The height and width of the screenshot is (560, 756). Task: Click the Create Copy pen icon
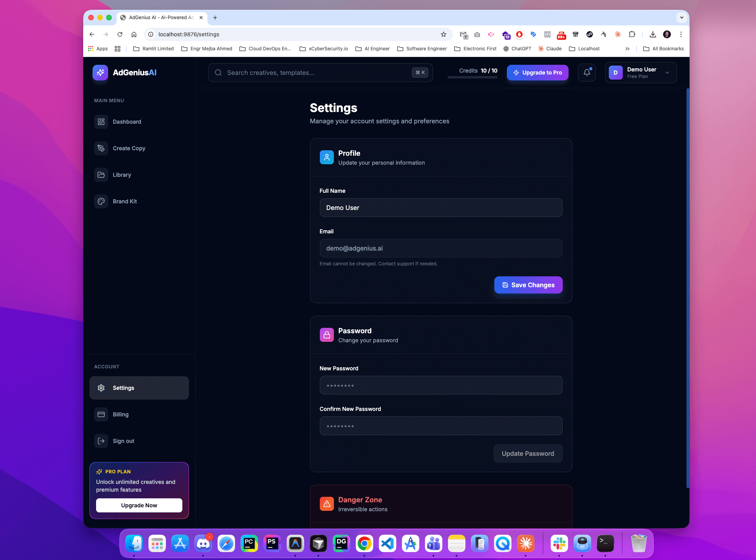coord(101,148)
